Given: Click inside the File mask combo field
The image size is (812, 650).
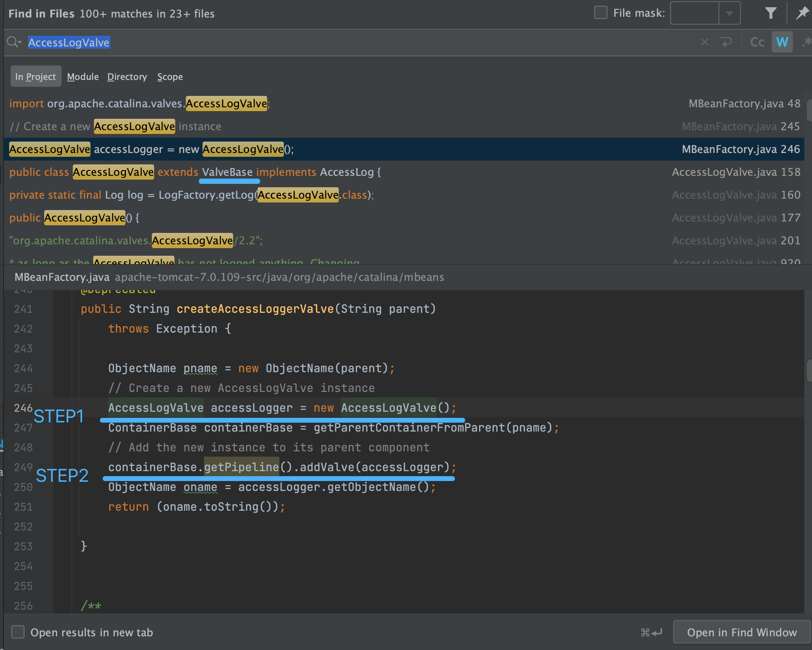Looking at the screenshot, I should click(x=694, y=13).
